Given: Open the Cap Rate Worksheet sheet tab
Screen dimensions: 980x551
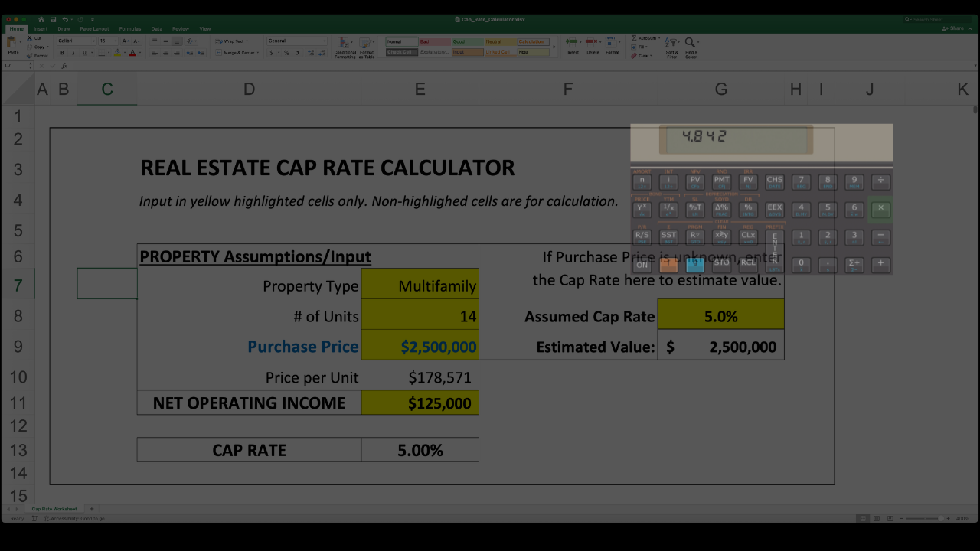Looking at the screenshot, I should pos(54,509).
